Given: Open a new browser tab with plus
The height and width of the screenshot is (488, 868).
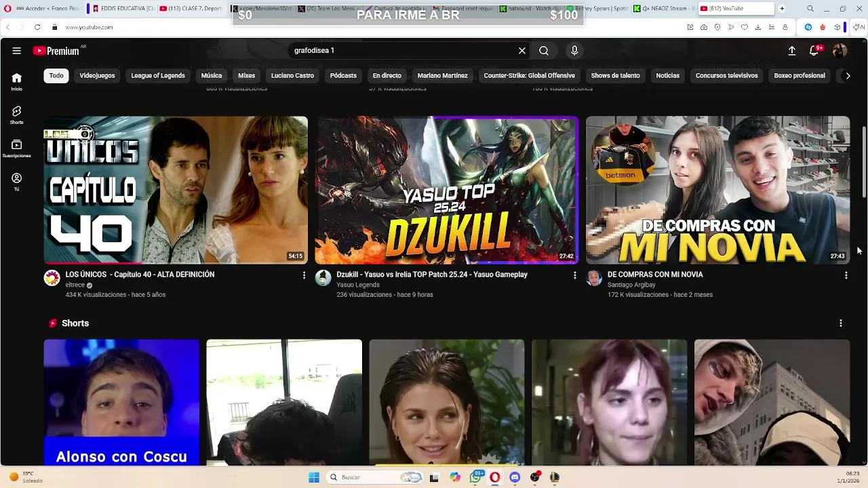Looking at the screenshot, I should (782, 9).
